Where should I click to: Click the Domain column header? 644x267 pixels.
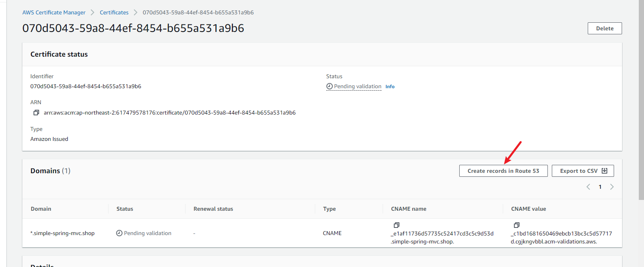pyautogui.click(x=41, y=209)
